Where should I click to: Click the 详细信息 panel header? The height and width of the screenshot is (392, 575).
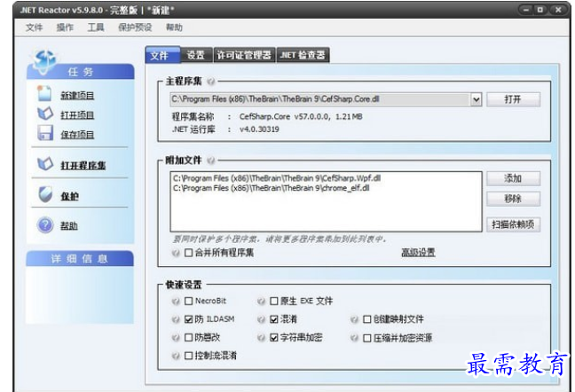click(80, 259)
